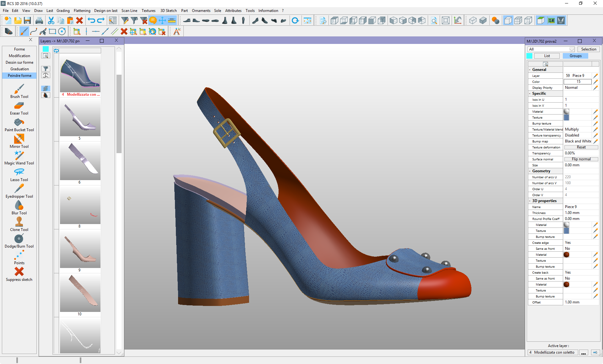Click the zoom magnifier icon in toolbar
603x364 pixels.
[x=434, y=21]
